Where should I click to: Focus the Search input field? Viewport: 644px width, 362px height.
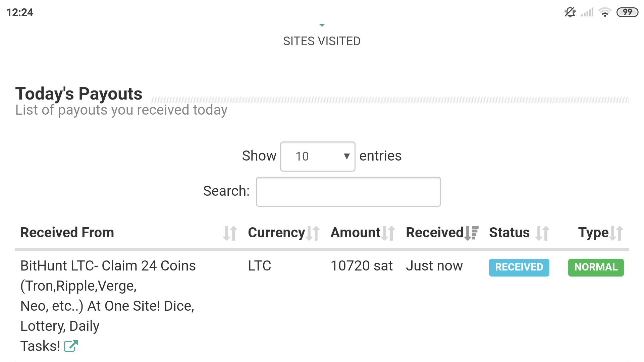[348, 192]
